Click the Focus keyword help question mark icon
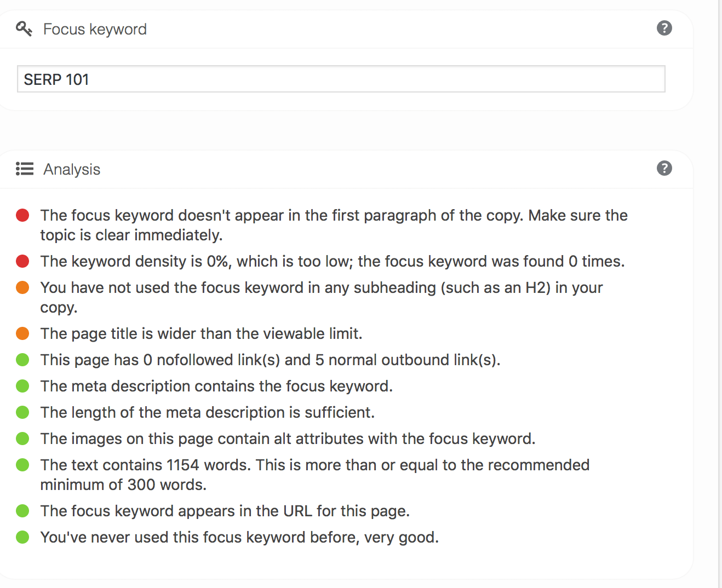722x588 pixels. click(x=664, y=28)
